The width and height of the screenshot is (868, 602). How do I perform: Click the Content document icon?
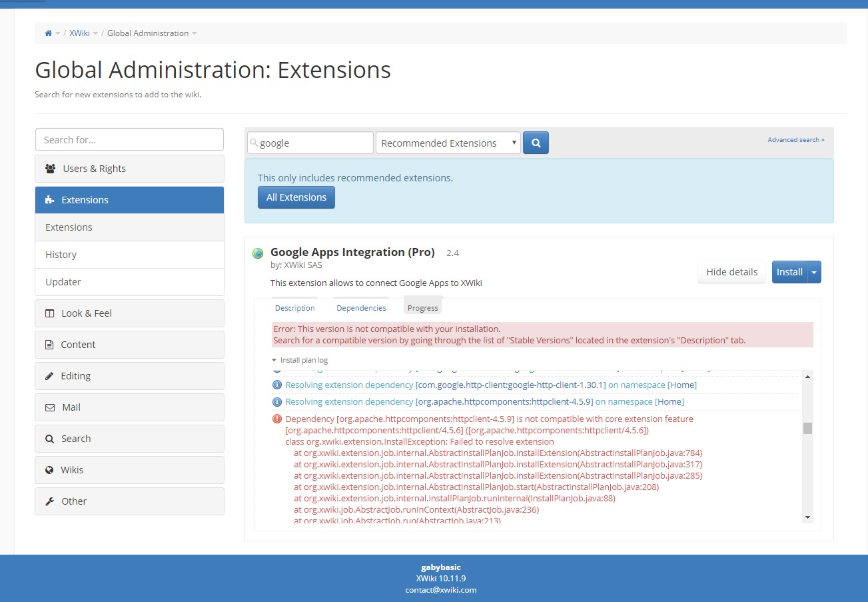[49, 345]
